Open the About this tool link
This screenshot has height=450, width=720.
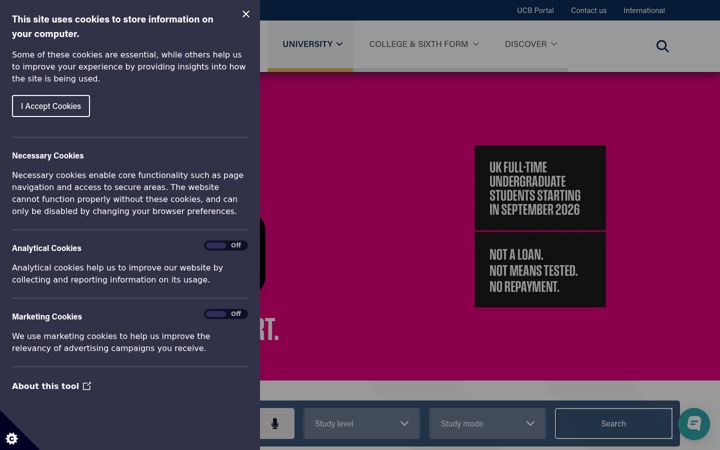pyautogui.click(x=51, y=386)
